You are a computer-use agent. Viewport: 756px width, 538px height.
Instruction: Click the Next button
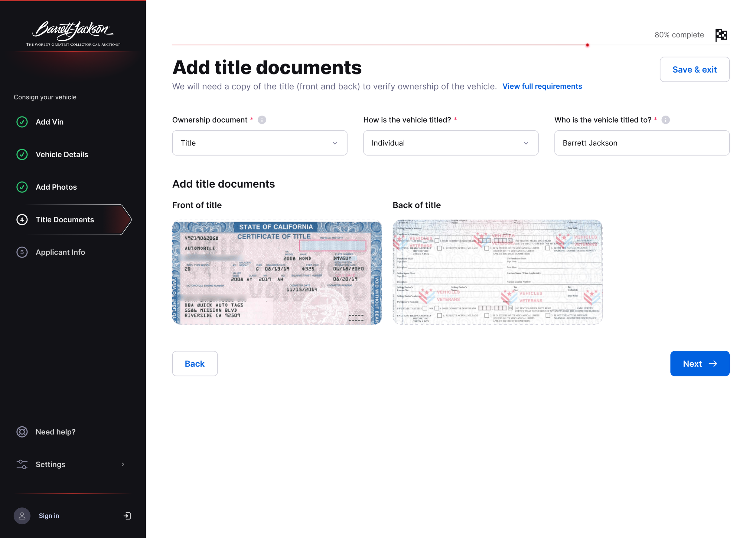pyautogui.click(x=700, y=363)
